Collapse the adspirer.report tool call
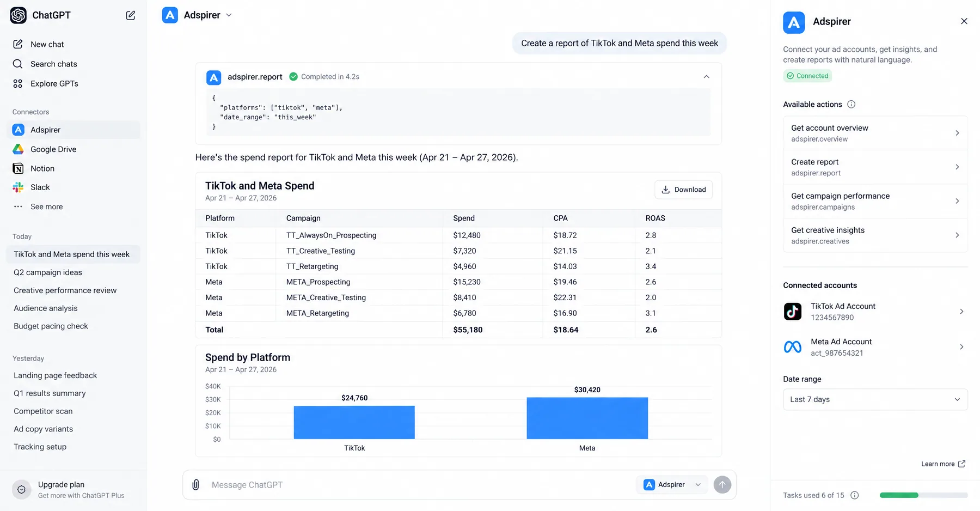Image resolution: width=980 pixels, height=511 pixels. click(x=706, y=77)
